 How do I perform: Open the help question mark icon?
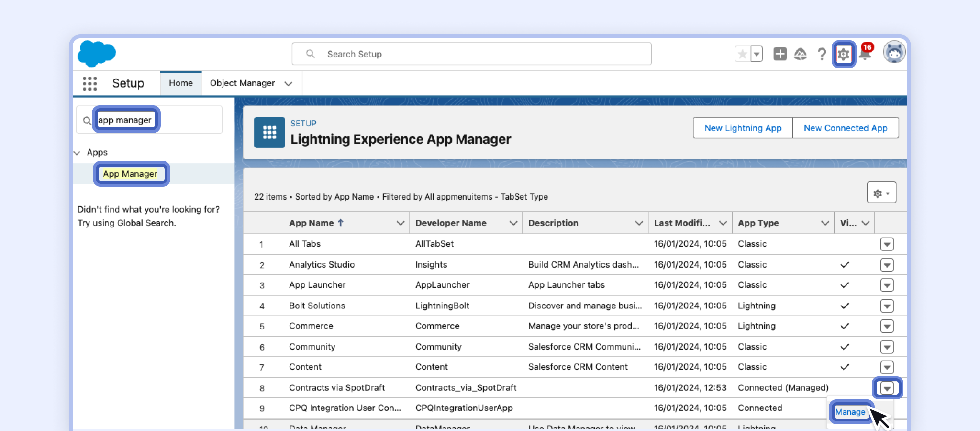[822, 54]
